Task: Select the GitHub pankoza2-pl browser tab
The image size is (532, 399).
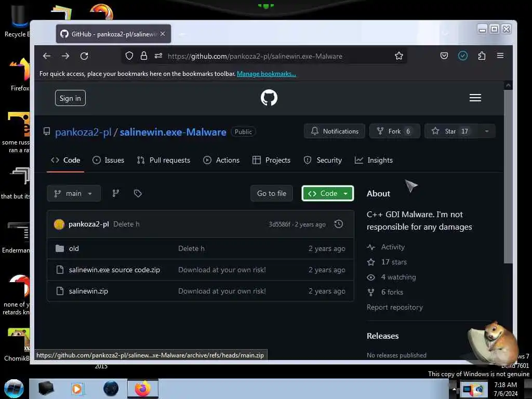Action: click(113, 34)
